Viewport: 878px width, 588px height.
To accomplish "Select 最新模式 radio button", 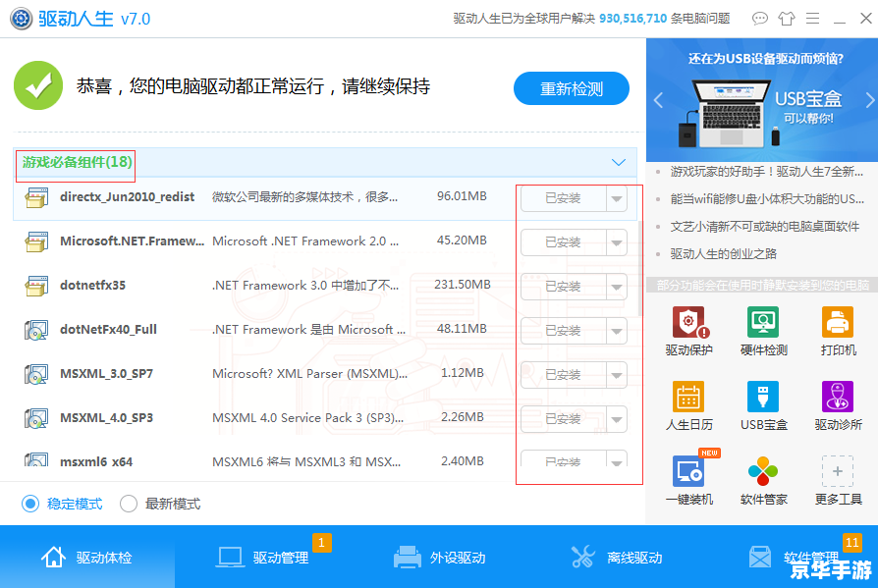I will [x=129, y=504].
